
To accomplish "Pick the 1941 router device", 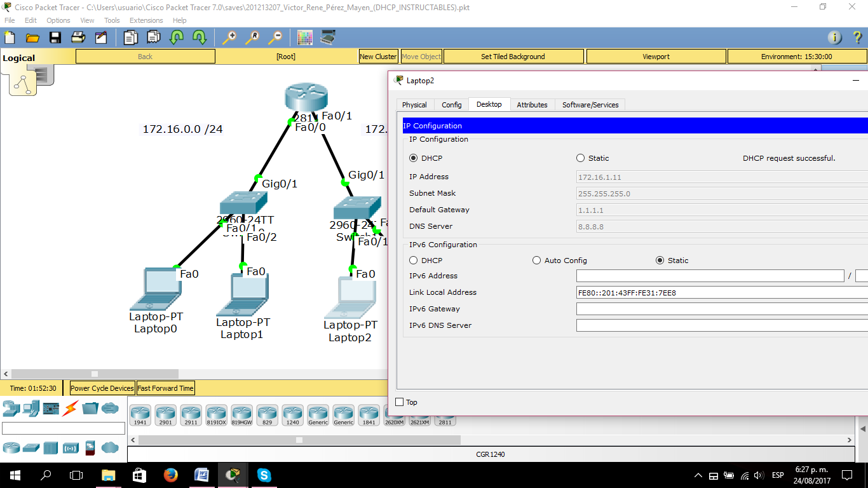I will pyautogui.click(x=140, y=415).
